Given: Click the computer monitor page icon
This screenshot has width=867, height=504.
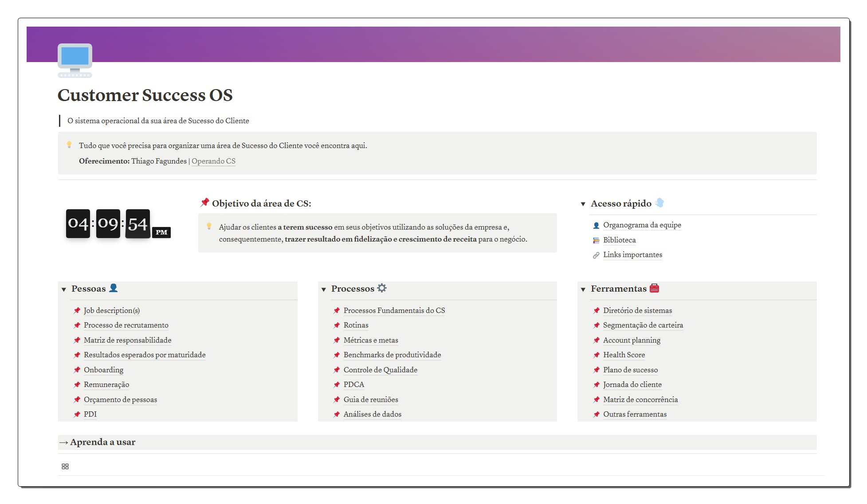Looking at the screenshot, I should [75, 61].
